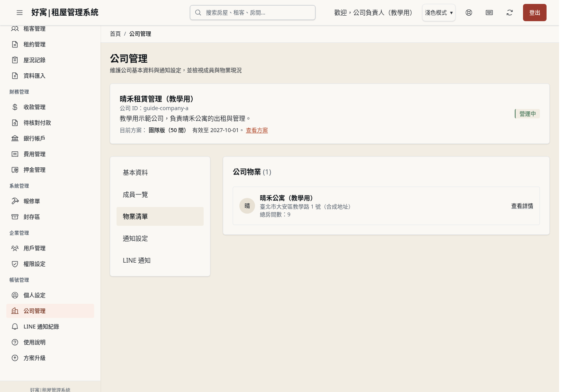Switch to the 成員一覽 tab
This screenshot has height=392, width=565.
tap(160, 194)
